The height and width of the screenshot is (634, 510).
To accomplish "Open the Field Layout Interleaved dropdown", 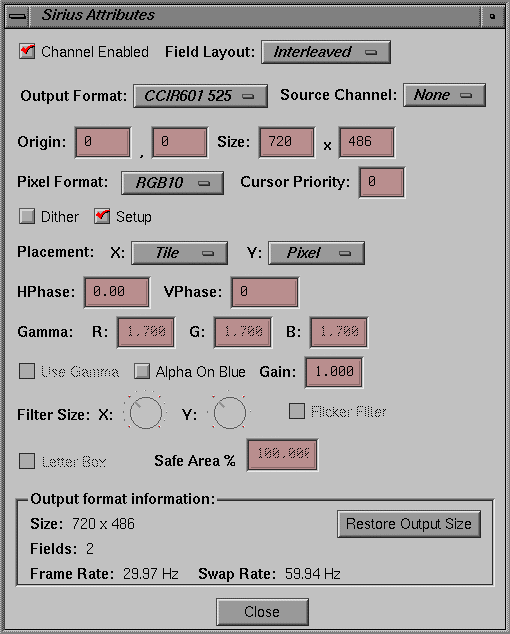I will click(x=326, y=52).
